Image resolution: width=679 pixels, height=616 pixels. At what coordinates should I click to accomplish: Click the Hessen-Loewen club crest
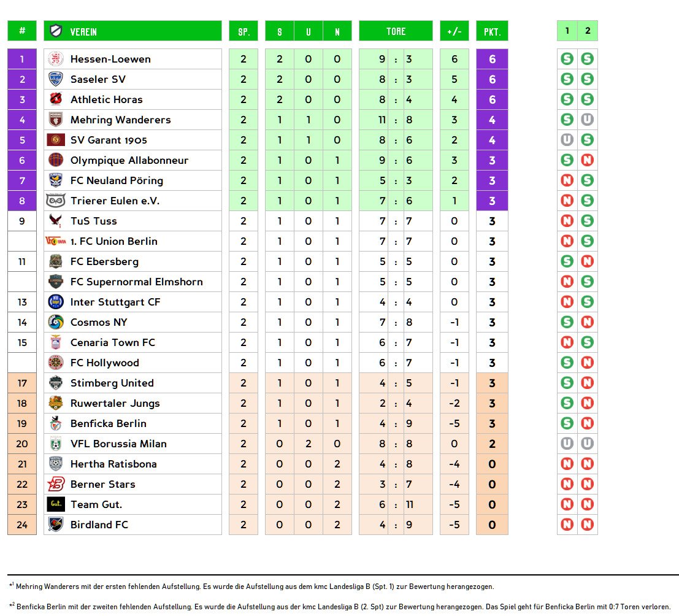tap(56, 59)
